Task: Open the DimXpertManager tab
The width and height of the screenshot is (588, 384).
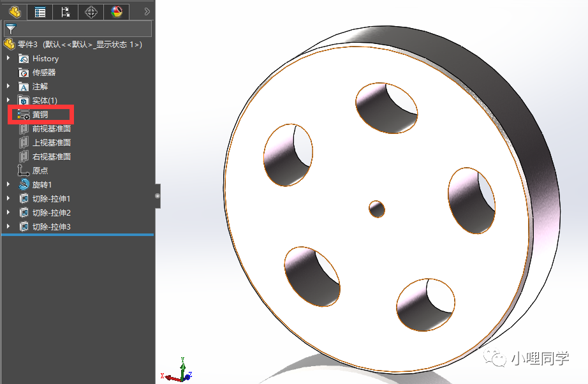Action: click(x=91, y=11)
